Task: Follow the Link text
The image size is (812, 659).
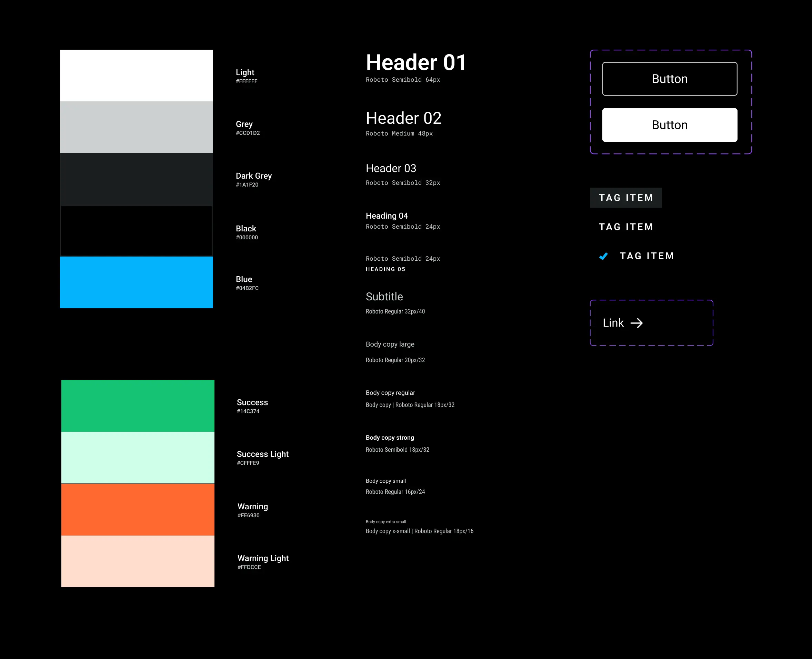Action: coord(613,323)
